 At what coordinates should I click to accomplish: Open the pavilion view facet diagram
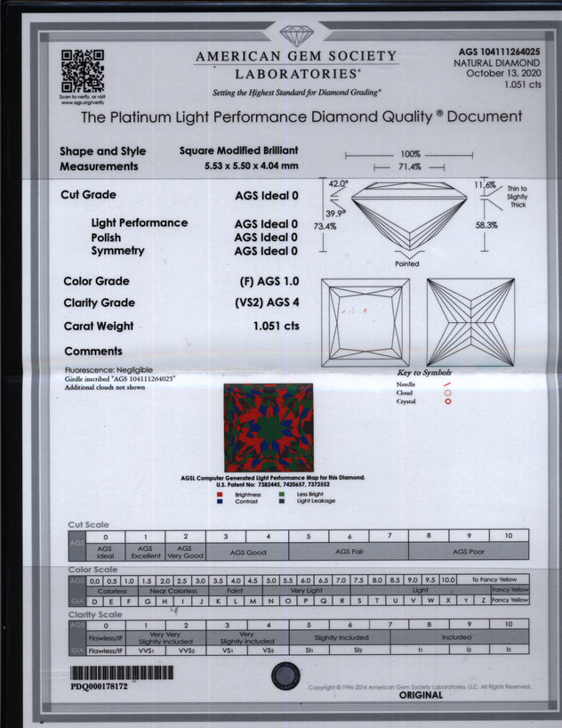[470, 321]
